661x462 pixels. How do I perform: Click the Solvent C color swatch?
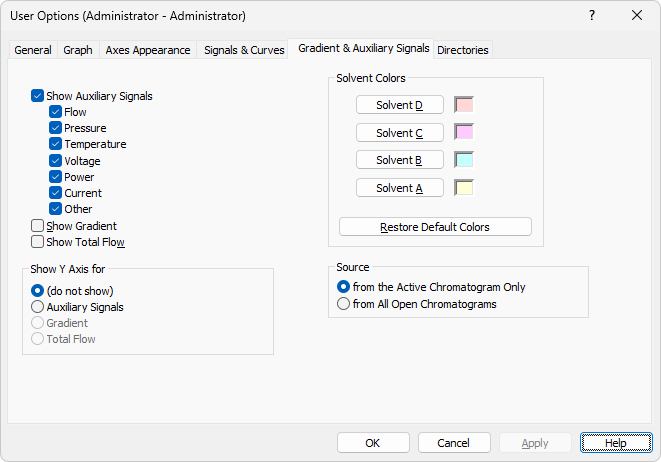[x=464, y=132]
